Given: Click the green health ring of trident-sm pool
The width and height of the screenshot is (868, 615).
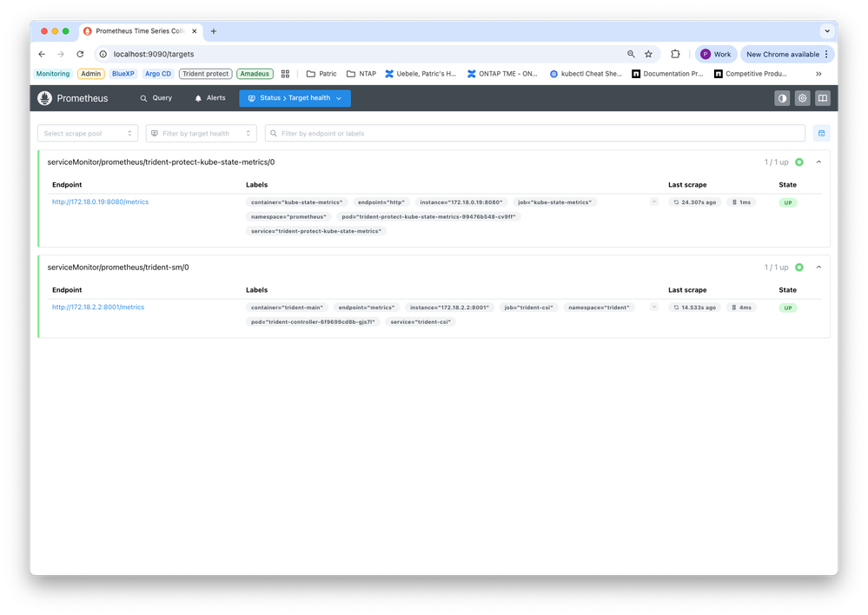Looking at the screenshot, I should click(x=799, y=268).
